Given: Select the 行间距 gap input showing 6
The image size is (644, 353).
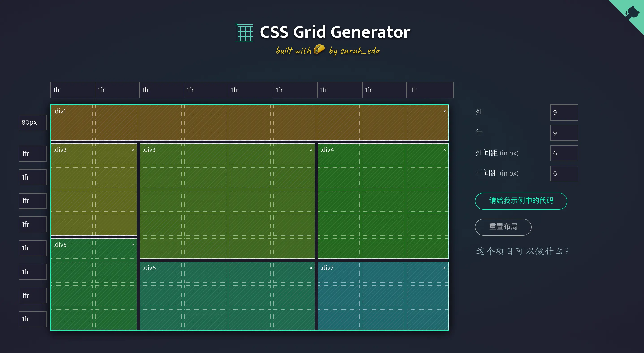Looking at the screenshot, I should [x=564, y=173].
